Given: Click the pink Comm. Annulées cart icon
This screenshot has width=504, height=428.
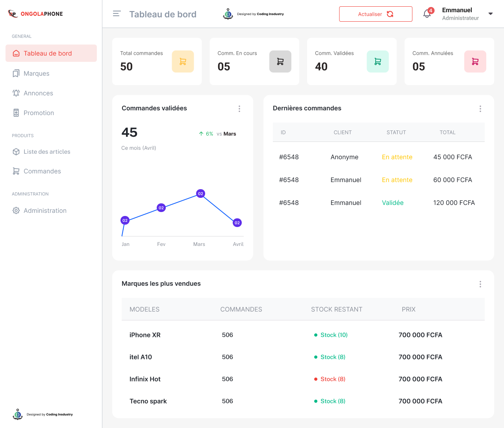Looking at the screenshot, I should [x=475, y=61].
